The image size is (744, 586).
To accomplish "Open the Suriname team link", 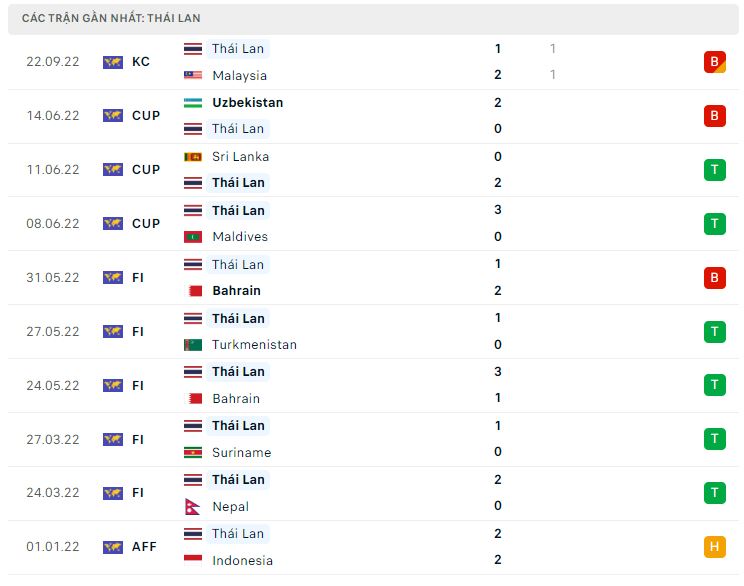I will [x=241, y=452].
